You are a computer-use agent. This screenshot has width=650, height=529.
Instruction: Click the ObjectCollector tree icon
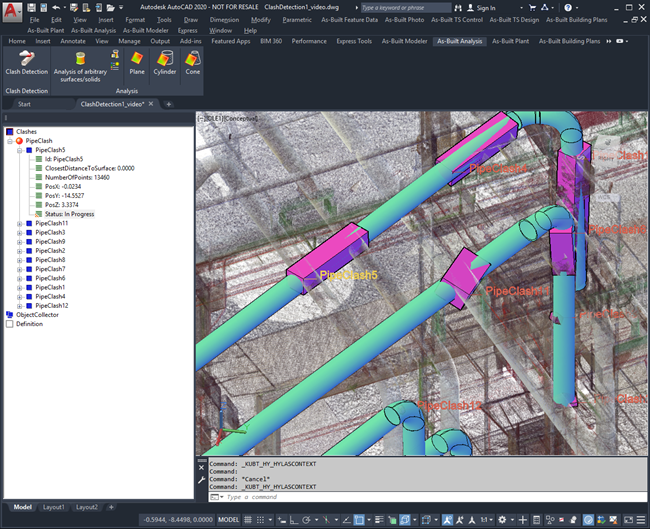click(10, 315)
